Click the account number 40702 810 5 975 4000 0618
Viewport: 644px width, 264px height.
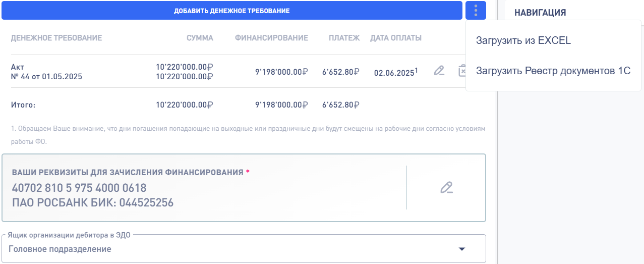click(79, 188)
